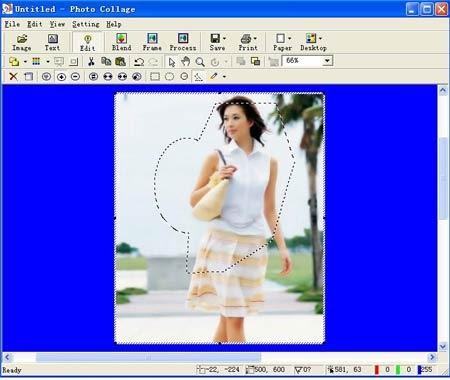Click the Paper page icon
This screenshot has height=380, width=450.
(281, 38)
